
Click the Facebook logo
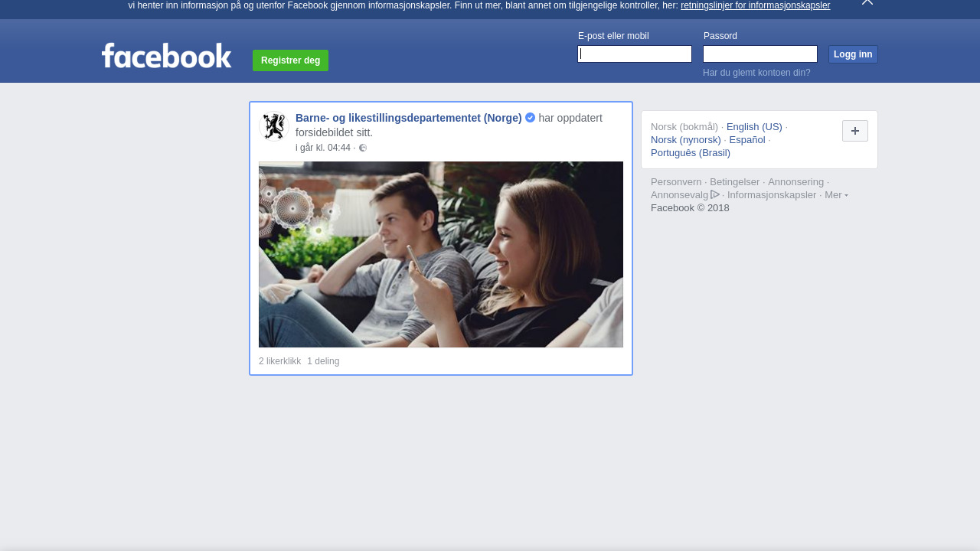point(166,56)
